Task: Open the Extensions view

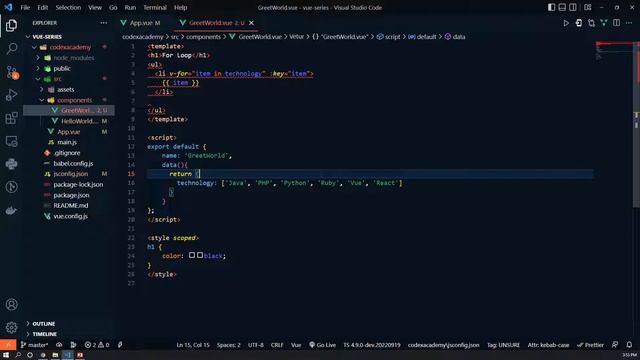Action: pos(11,118)
